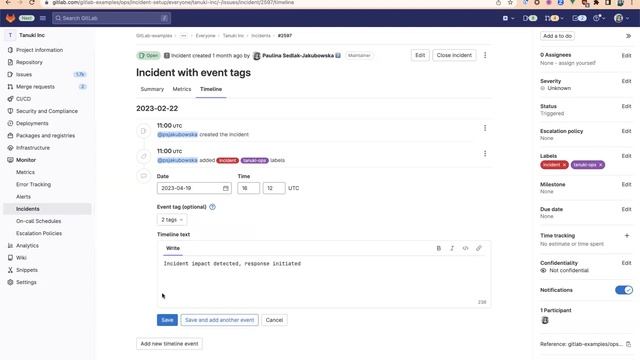Click Paulina Sedlak-Jakubowska author link

tap(298, 56)
